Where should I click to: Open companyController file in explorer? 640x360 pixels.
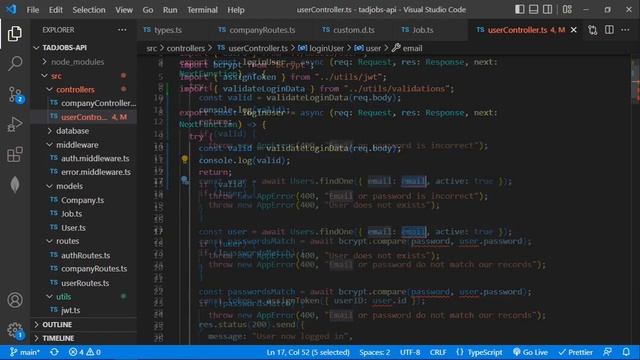[x=98, y=103]
